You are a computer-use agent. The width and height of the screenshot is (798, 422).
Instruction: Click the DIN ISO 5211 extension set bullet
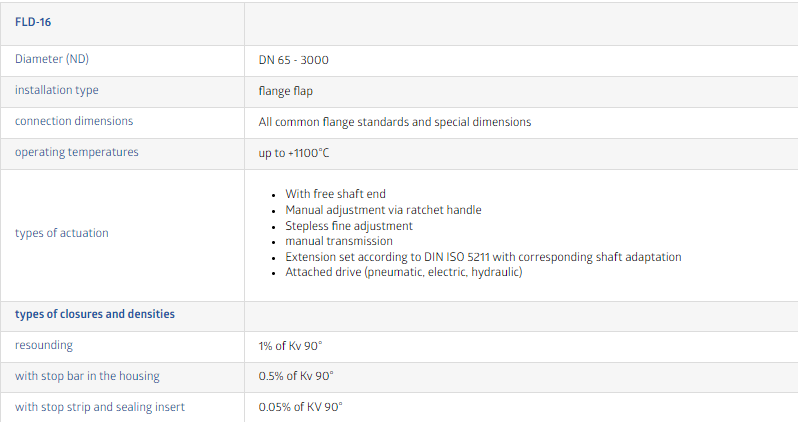pos(483,257)
